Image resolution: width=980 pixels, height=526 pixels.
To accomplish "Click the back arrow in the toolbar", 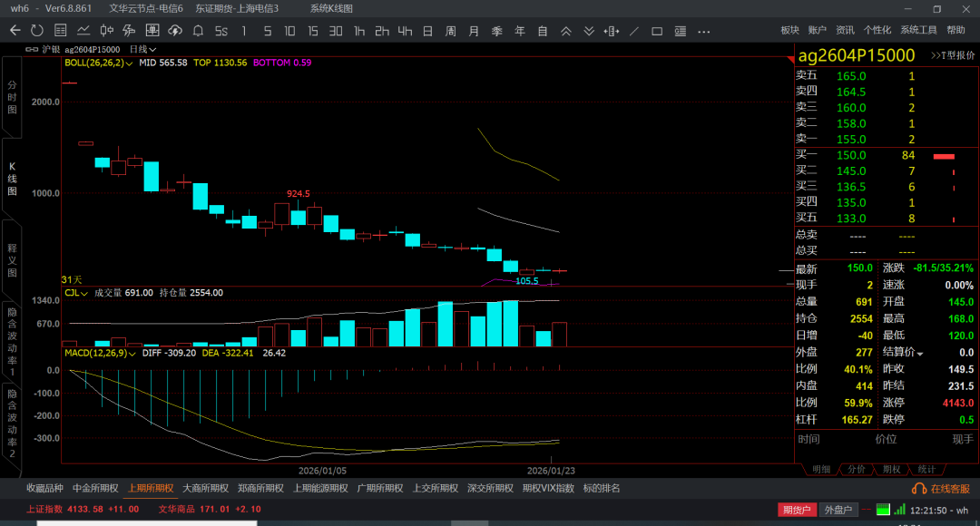I will click(x=15, y=31).
